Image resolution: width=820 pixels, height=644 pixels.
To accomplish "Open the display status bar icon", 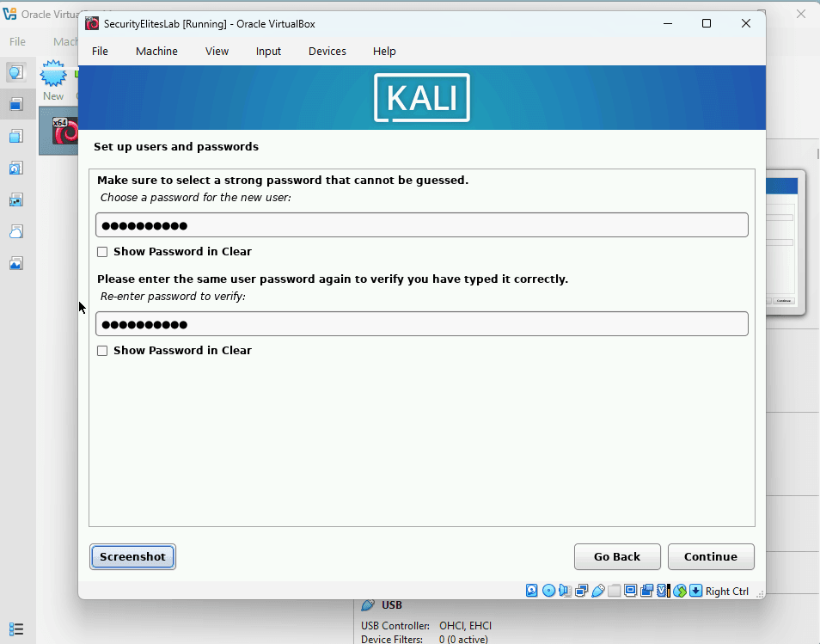I will click(630, 591).
